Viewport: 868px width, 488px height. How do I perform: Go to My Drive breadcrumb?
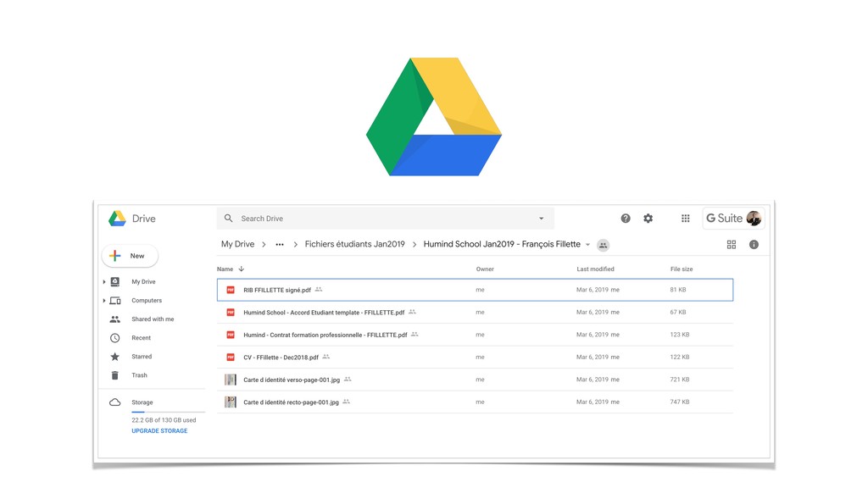pos(237,244)
